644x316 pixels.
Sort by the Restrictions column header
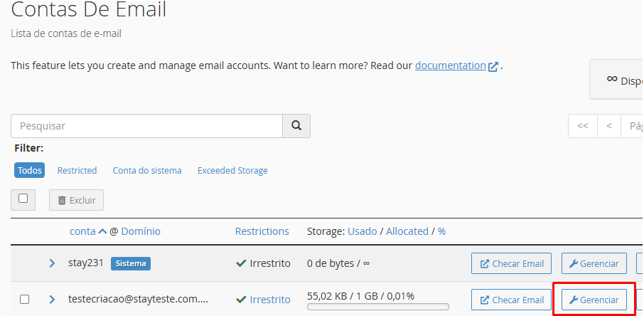pos(262,231)
